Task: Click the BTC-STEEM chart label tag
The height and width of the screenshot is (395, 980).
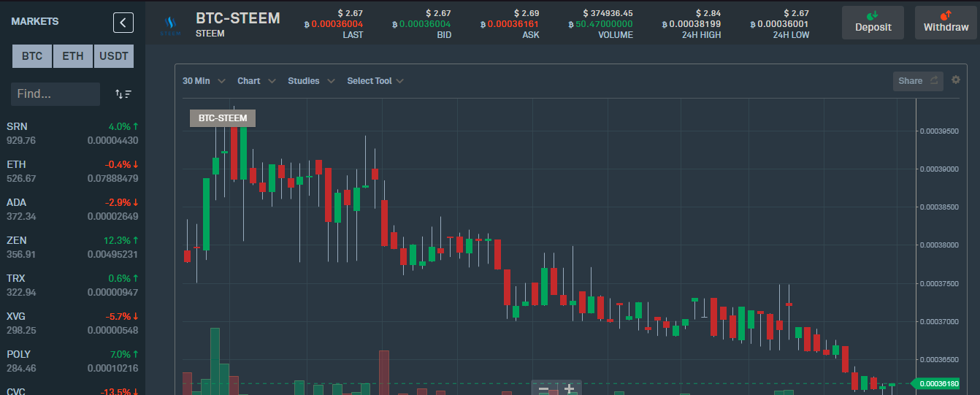Action: pyautogui.click(x=223, y=118)
